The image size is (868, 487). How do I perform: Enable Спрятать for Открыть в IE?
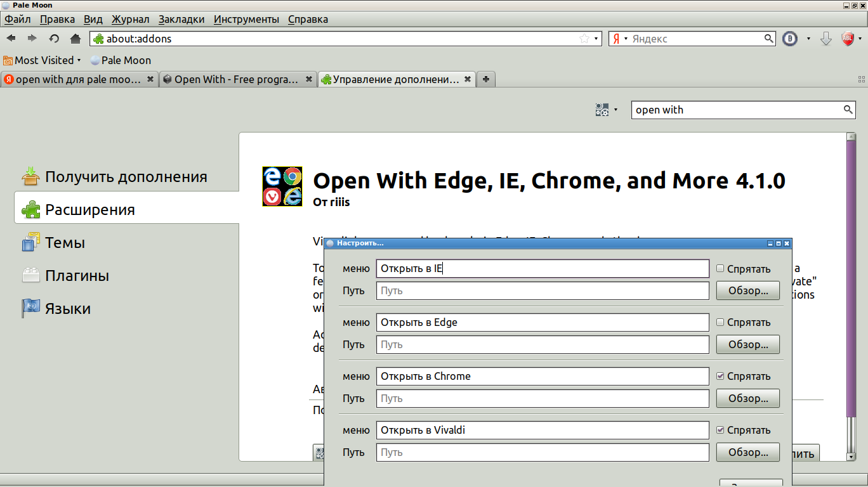(720, 269)
